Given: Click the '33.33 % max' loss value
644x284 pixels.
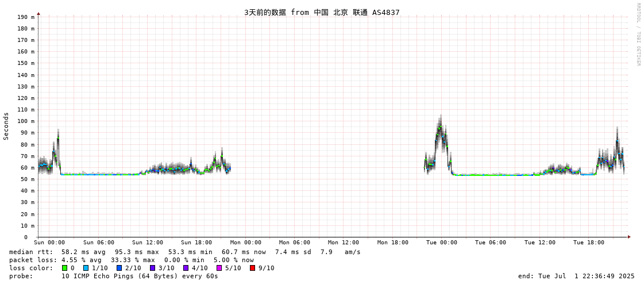Looking at the screenshot, I should click(133, 260).
